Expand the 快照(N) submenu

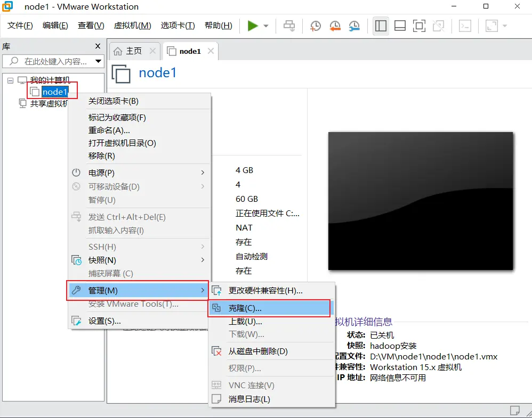click(x=140, y=260)
